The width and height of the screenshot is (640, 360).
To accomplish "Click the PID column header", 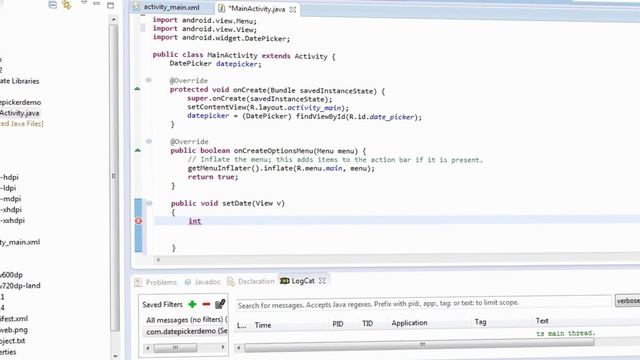I will pos(338,324).
